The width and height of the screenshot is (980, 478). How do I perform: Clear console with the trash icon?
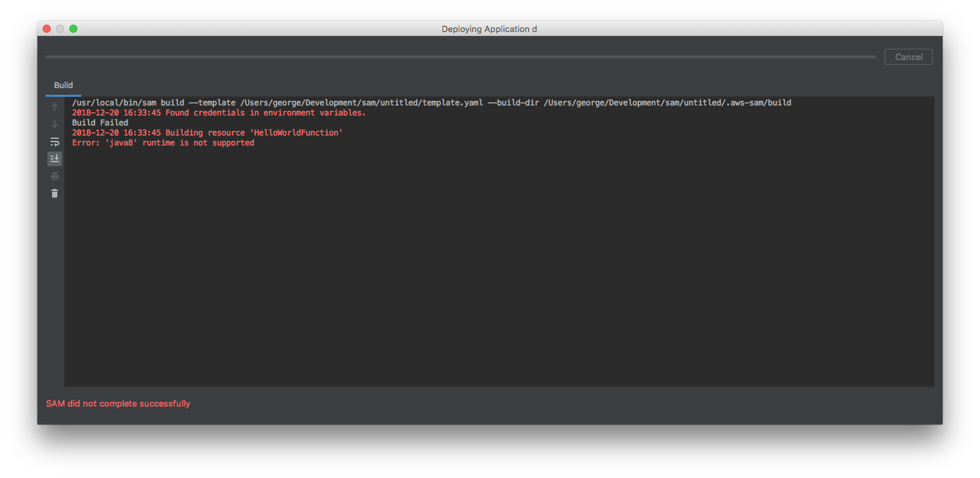(55, 194)
